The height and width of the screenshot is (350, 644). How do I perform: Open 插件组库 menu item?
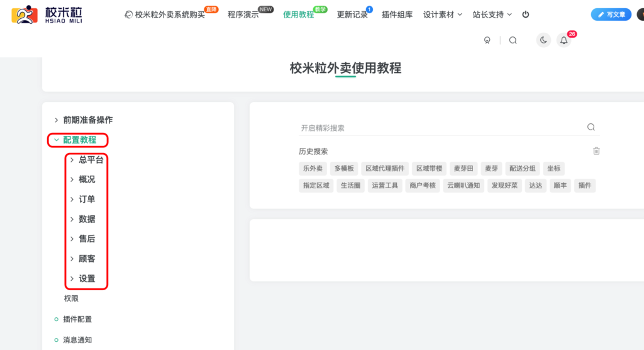397,14
